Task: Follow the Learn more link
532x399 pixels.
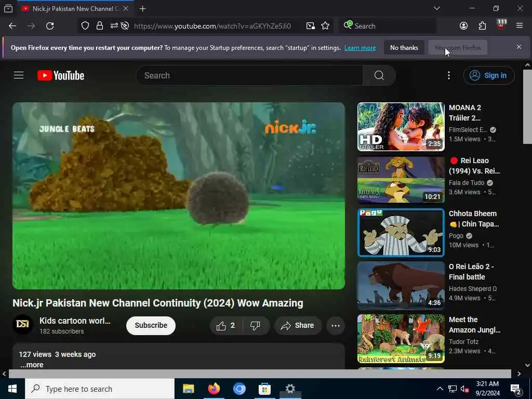Action: pyautogui.click(x=360, y=48)
